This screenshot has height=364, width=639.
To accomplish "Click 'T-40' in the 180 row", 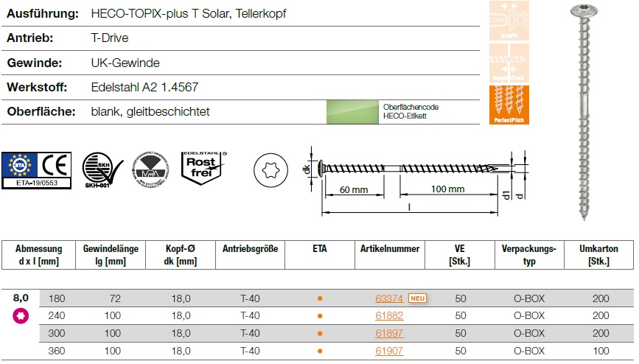I will point(251,298).
